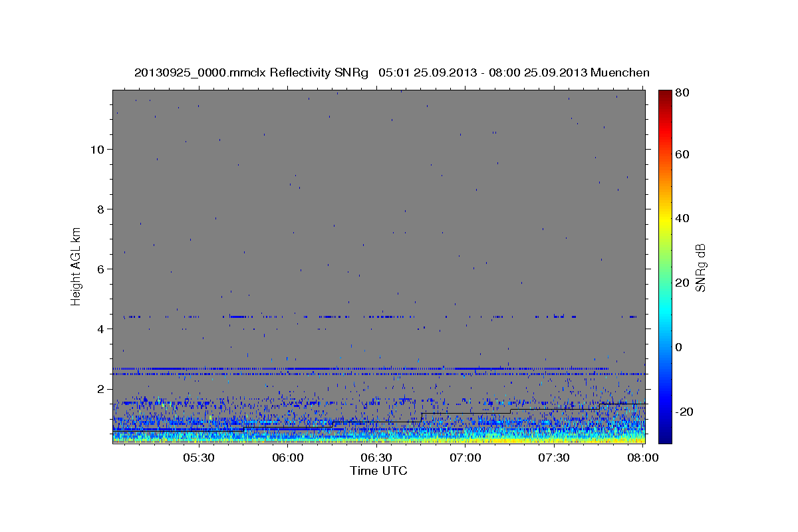The width and height of the screenshot is (798, 532).
Task: Click the 07:30 time tick label
Action: tap(553, 458)
